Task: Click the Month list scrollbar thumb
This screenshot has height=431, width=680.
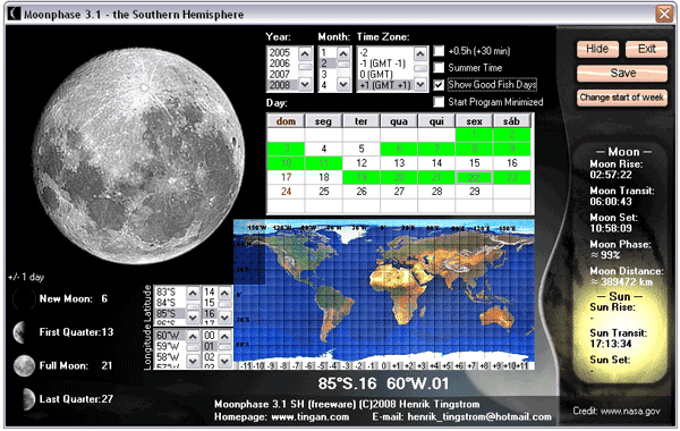Action: click(343, 65)
